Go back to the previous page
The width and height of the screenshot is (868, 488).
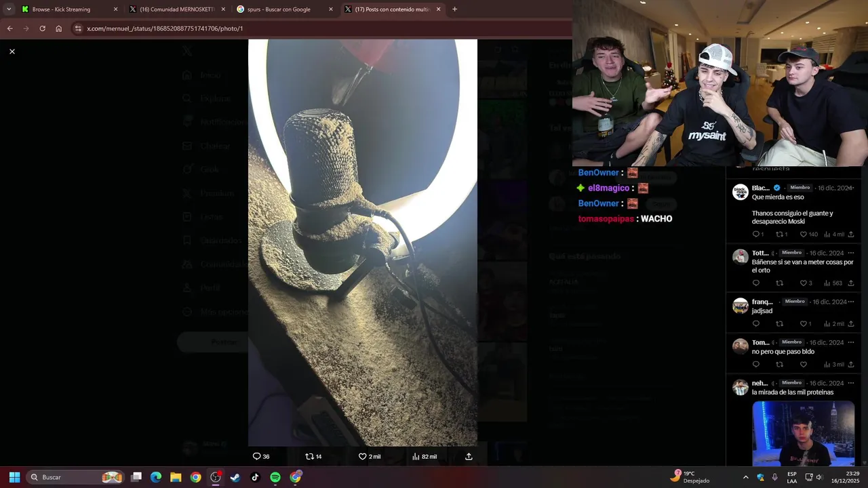click(9, 28)
